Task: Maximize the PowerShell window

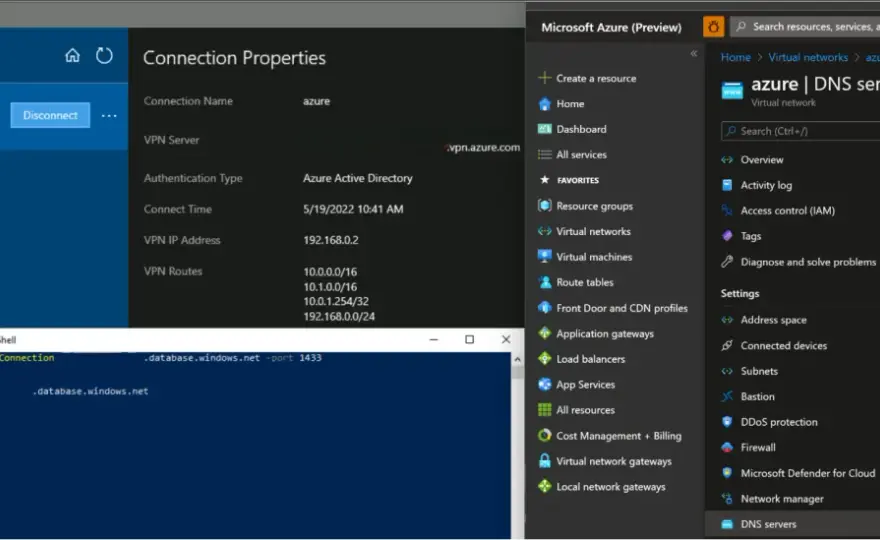Action: pos(469,339)
